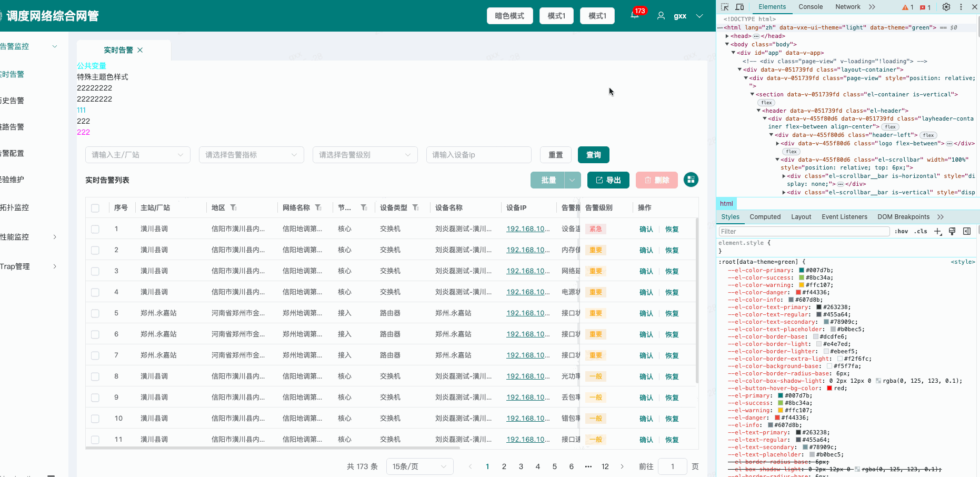Click the 导出 export button
The image size is (980, 477).
click(608, 180)
